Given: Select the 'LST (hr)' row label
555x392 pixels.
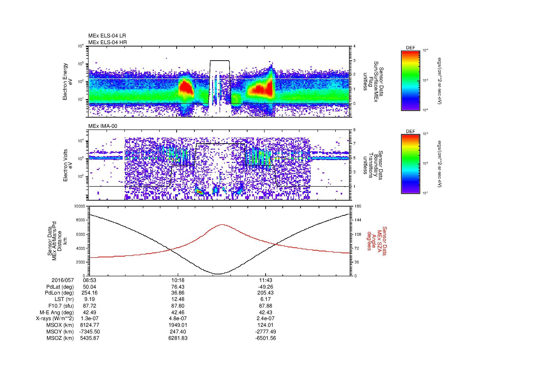Looking at the screenshot, I should pos(64,300).
